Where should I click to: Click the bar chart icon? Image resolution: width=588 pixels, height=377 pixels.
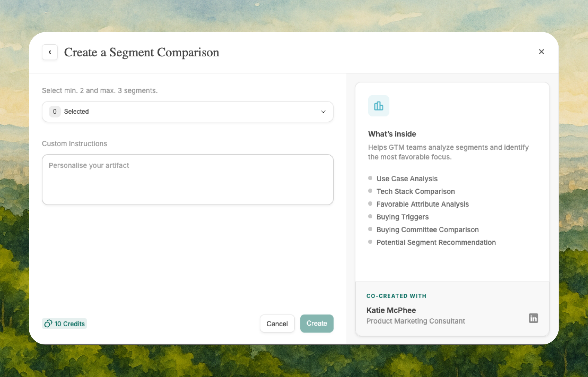(378, 106)
